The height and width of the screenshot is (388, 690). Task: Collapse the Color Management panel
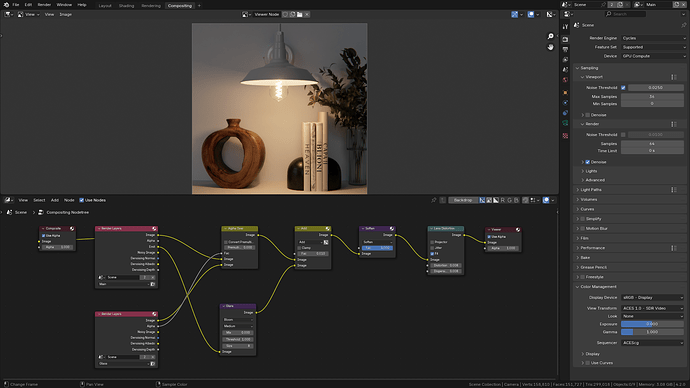(x=598, y=286)
